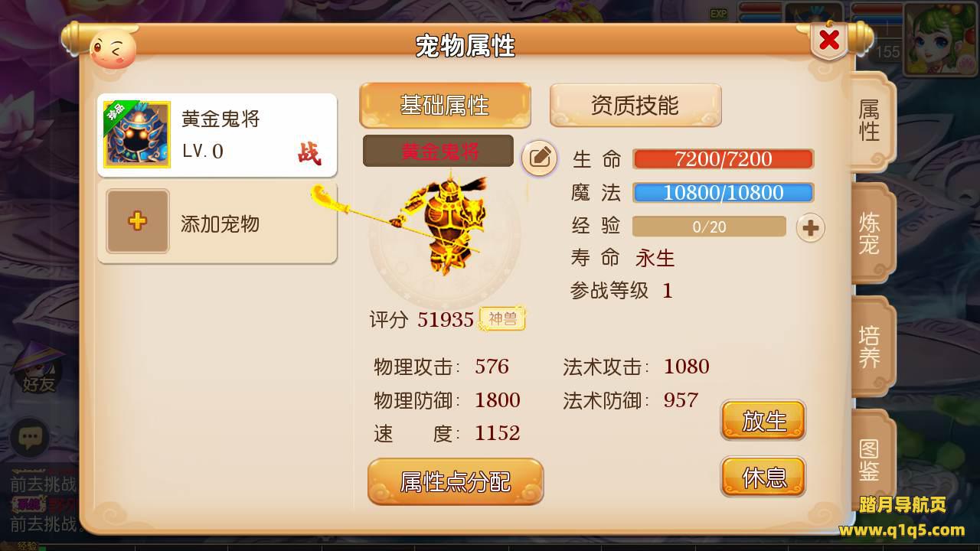Open the 培养 side tab

[x=871, y=346]
